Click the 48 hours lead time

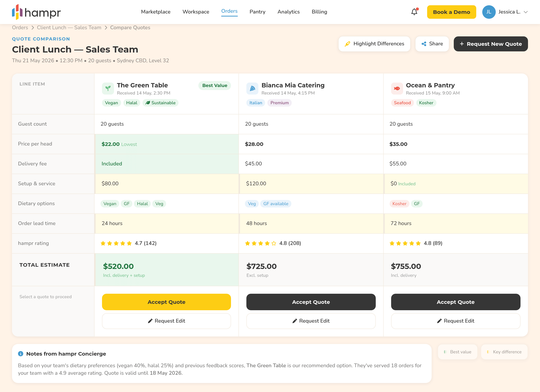(x=256, y=223)
